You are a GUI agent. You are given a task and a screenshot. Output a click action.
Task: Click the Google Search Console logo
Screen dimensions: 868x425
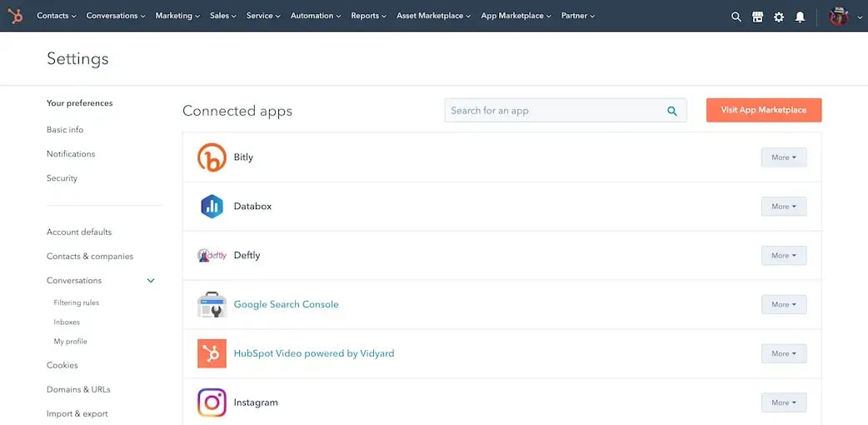(x=212, y=304)
